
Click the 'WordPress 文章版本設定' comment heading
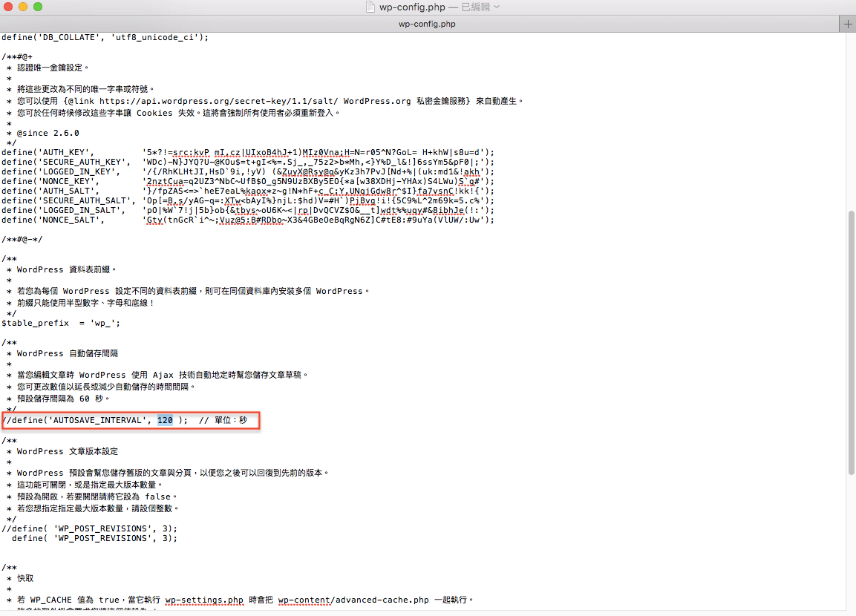[67, 452]
